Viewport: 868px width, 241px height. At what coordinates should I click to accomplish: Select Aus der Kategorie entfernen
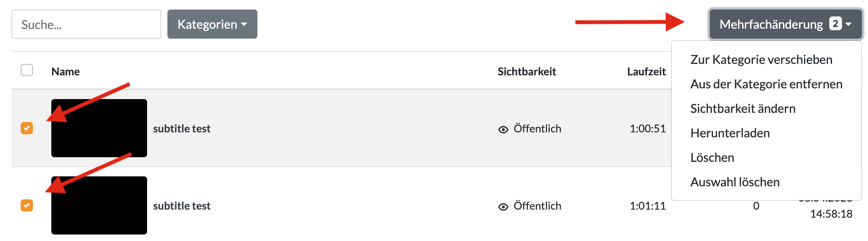(766, 84)
